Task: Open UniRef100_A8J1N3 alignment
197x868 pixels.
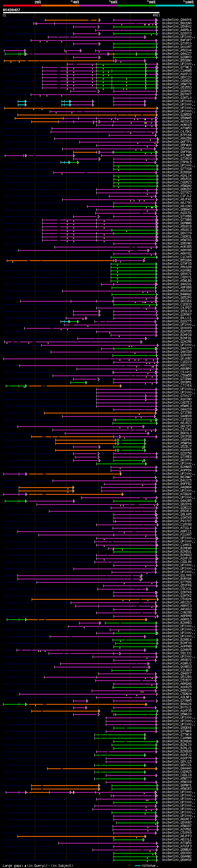Action: pos(177,206)
